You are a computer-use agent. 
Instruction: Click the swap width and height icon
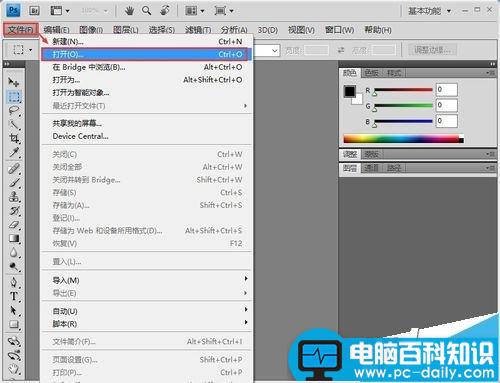pyautogui.click(x=341, y=50)
